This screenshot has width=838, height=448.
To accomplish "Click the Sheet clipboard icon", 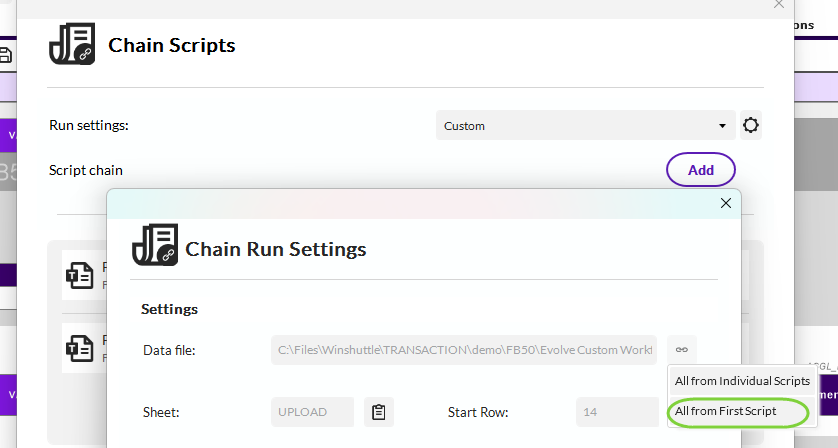I will tap(378, 412).
